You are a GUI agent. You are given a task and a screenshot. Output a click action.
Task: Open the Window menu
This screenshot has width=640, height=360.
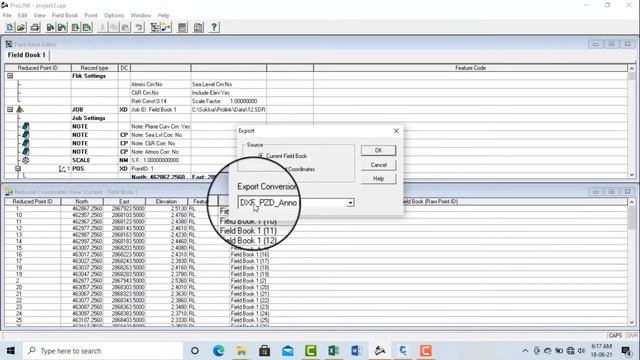pyautogui.click(x=141, y=15)
